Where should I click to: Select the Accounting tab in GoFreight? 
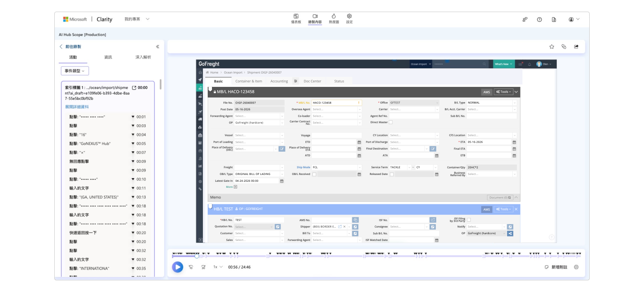279,81
